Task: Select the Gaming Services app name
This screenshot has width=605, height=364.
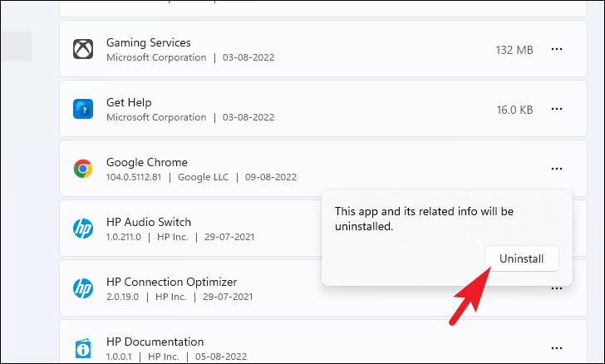Action: click(149, 42)
